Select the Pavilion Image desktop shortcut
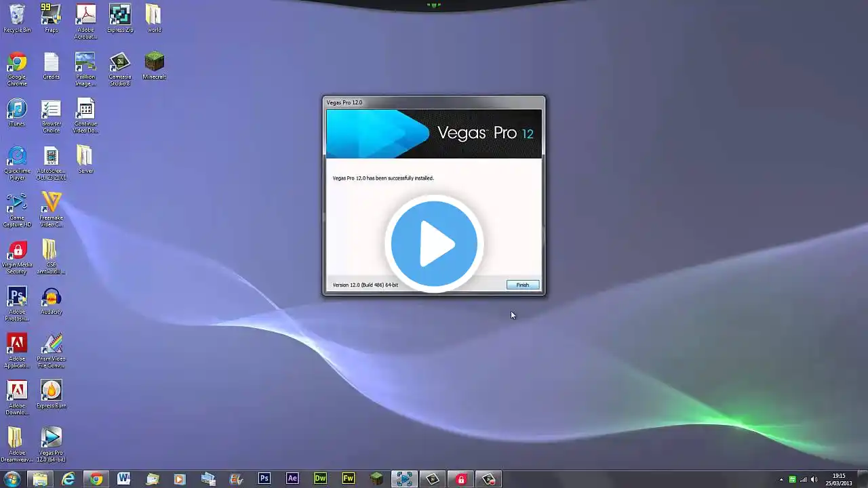 [x=85, y=69]
